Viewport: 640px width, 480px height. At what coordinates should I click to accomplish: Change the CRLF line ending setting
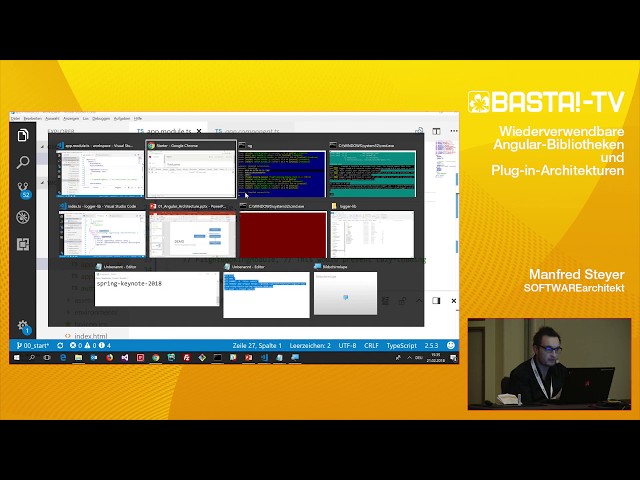coord(371,345)
